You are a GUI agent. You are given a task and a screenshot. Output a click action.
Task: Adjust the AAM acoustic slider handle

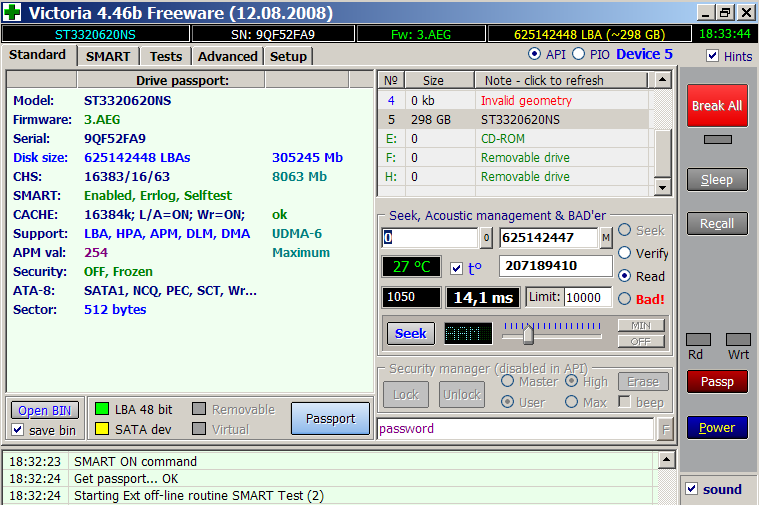[x=528, y=335]
